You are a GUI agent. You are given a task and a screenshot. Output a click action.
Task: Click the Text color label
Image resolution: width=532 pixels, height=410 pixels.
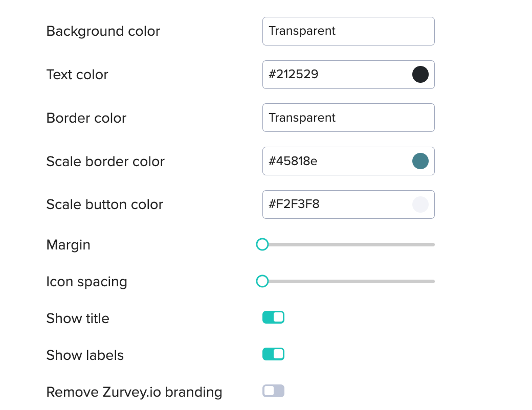[77, 75]
